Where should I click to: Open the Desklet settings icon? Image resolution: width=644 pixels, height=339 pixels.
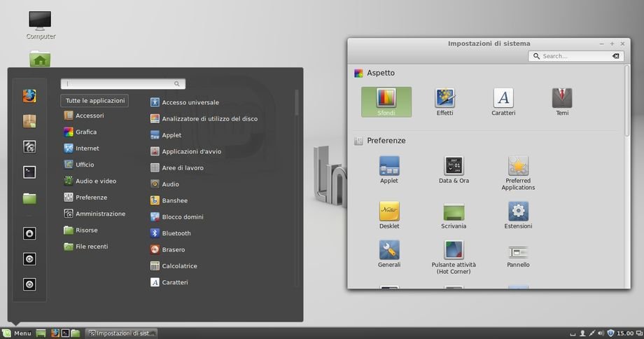(389, 215)
